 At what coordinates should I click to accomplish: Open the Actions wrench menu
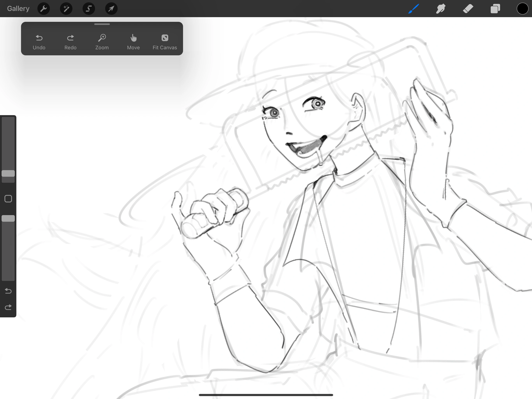pos(44,8)
